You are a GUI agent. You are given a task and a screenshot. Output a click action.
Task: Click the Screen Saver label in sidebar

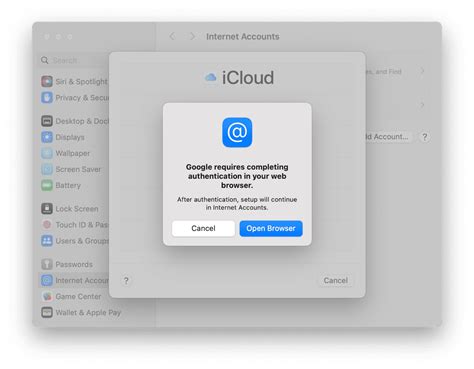pos(78,169)
